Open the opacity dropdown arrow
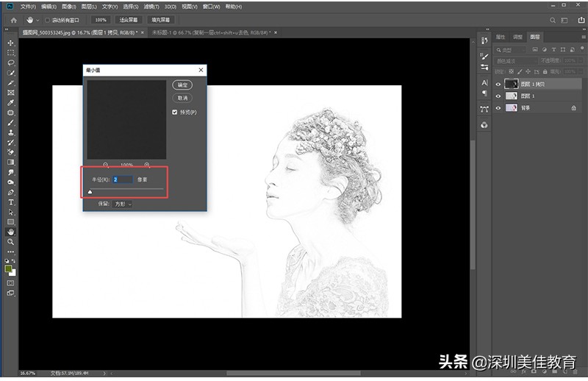Image resolution: width=588 pixels, height=381 pixels. click(x=581, y=61)
